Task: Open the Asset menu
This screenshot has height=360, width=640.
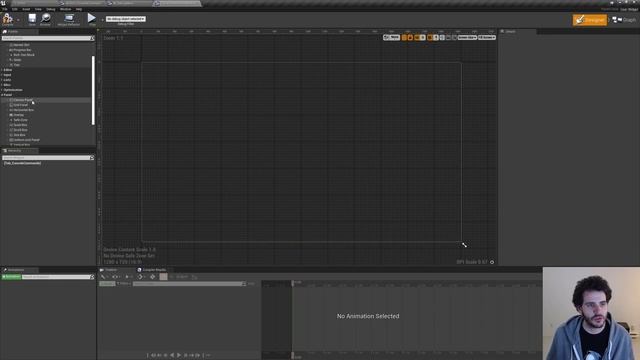Action: coord(26,9)
